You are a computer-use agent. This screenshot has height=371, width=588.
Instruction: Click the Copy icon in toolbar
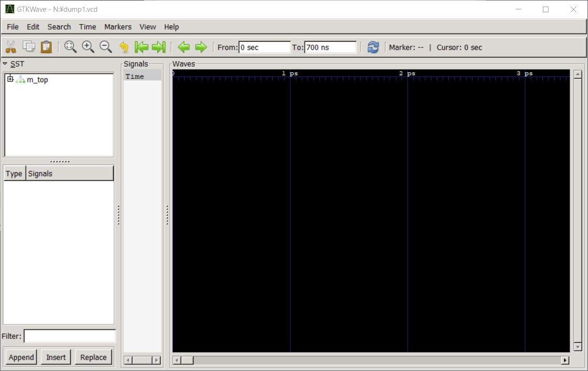[x=29, y=46]
